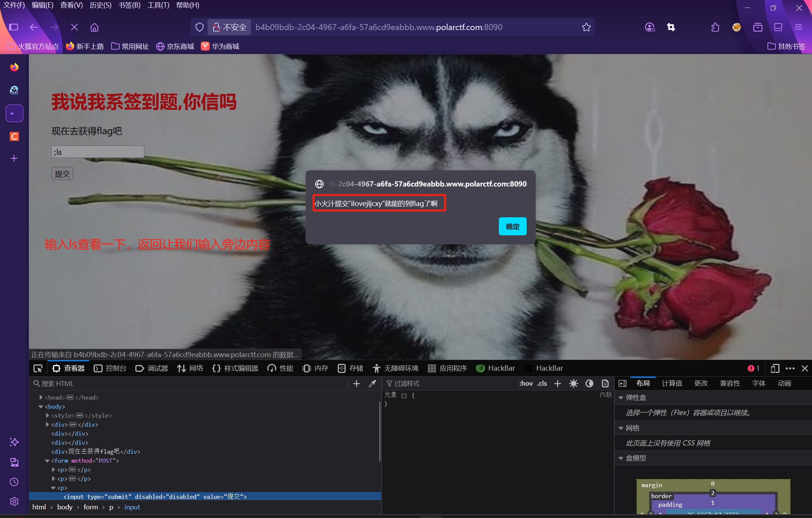Click the 提交 submit button on page
This screenshot has width=812, height=518.
(x=62, y=174)
